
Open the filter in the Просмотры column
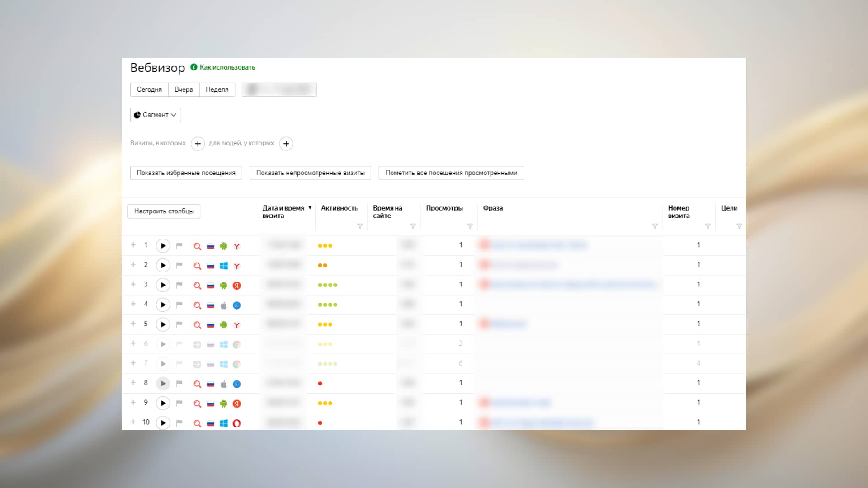pos(470,226)
